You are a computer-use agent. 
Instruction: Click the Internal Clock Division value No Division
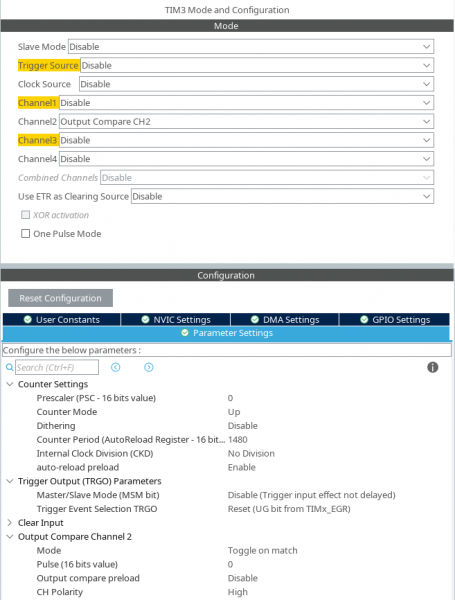[251, 453]
